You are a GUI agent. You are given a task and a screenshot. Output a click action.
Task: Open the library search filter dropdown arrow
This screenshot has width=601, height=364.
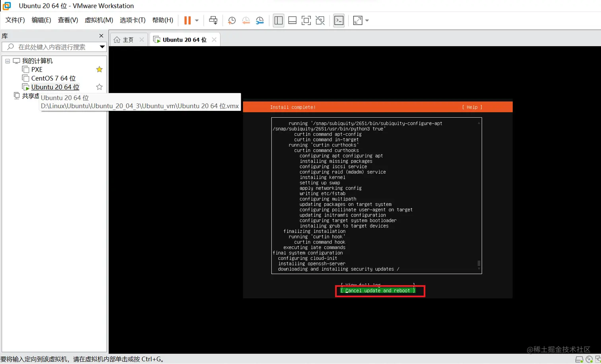click(102, 47)
